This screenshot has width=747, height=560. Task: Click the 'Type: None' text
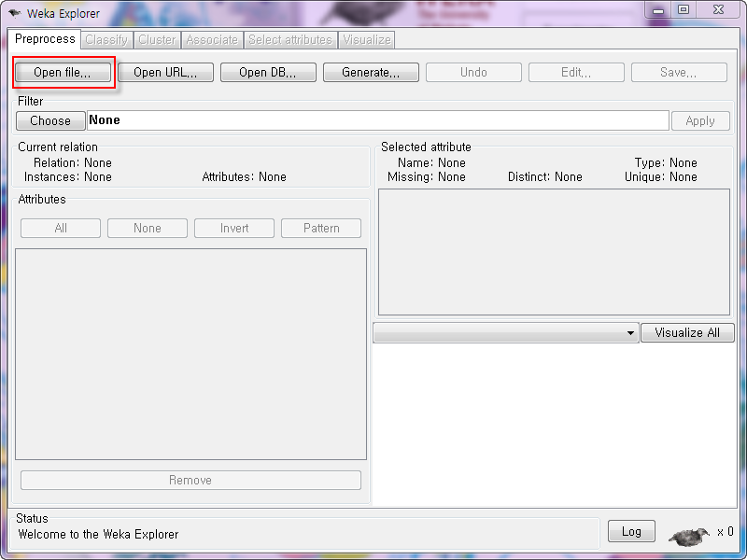coord(666,162)
